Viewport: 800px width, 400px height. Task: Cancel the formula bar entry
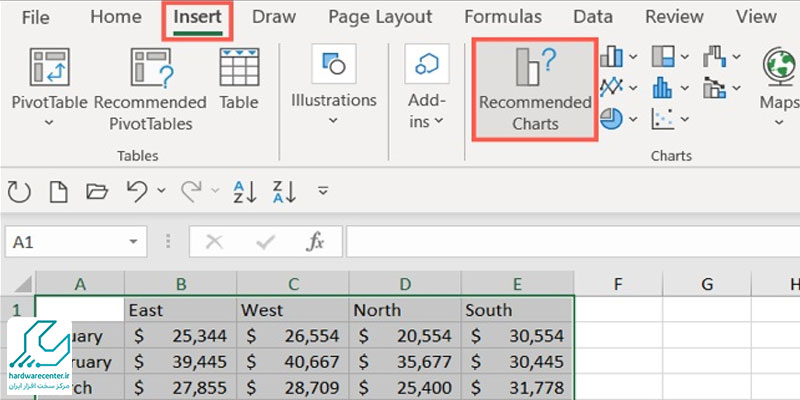[214, 242]
